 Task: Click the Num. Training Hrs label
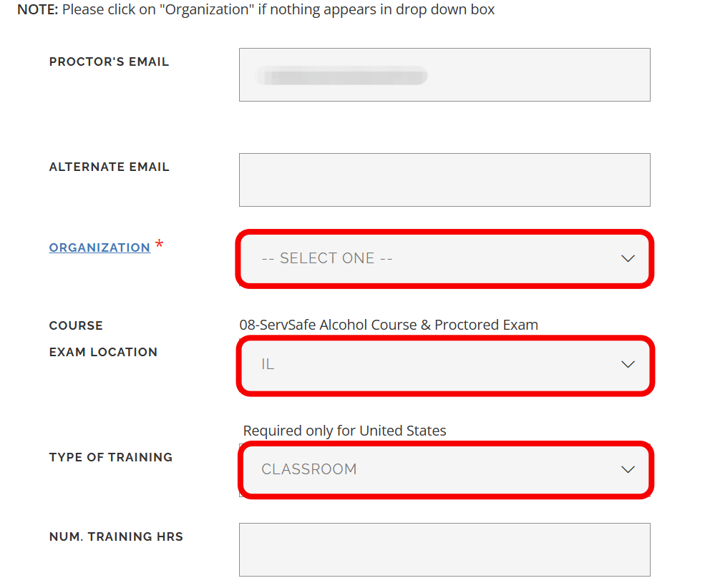116,536
